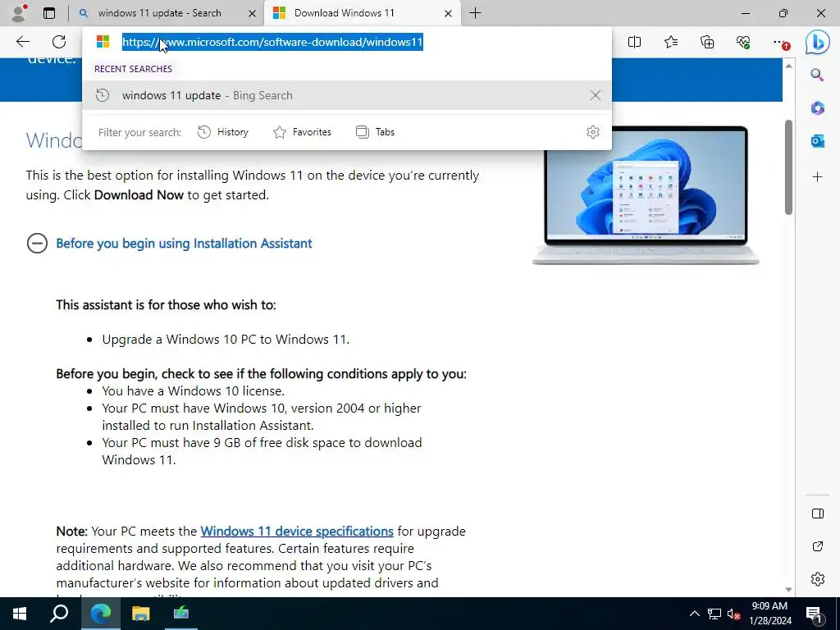Viewport: 840px width, 630px height.
Task: Click the page scrollbar down arrow
Action: point(788,589)
